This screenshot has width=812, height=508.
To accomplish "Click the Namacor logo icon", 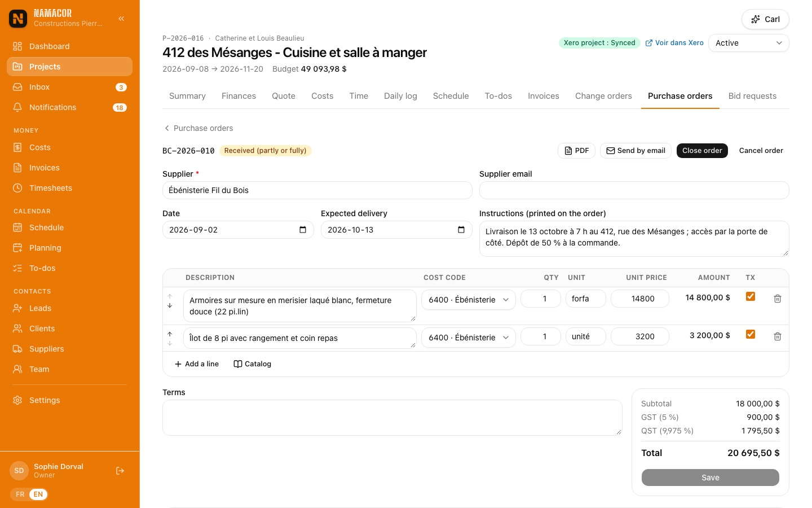I will point(18,19).
